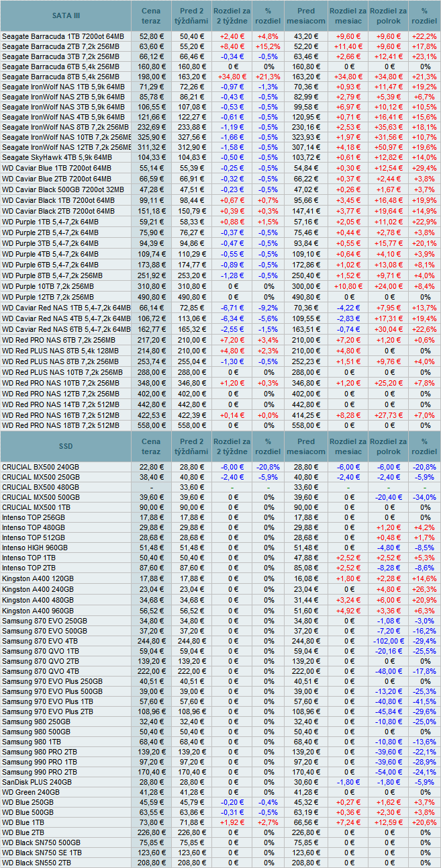This screenshot has width=441, height=868.
Task: Click the Seagate IronWolf NAS 8TB row
Action: pyautogui.click(x=220, y=127)
